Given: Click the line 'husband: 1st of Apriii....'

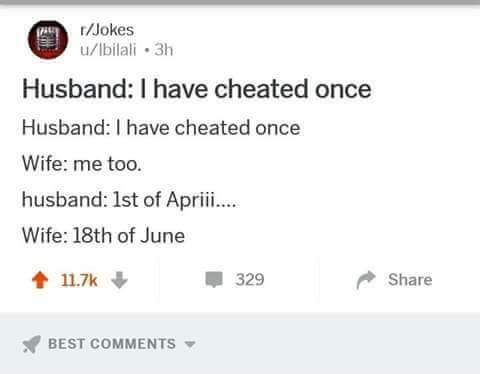Looking at the screenshot, I should coord(129,200).
